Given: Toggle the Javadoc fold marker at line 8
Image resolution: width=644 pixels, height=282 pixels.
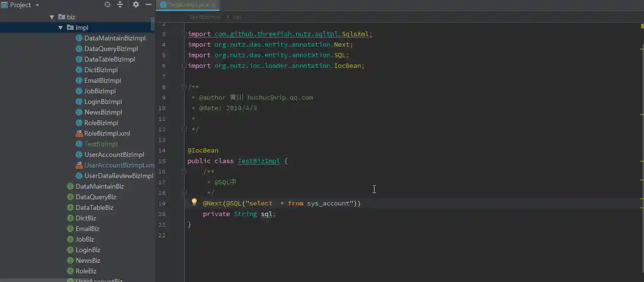Looking at the screenshot, I should pos(184,87).
